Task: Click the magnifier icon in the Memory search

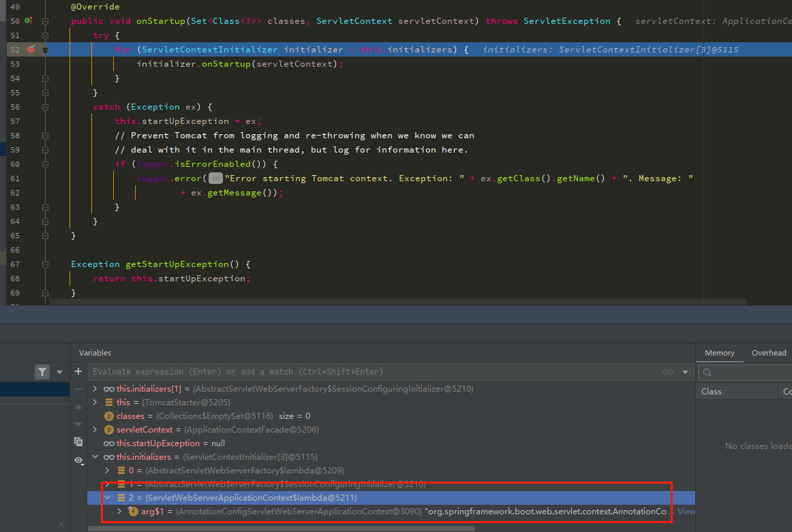Action: click(x=707, y=373)
